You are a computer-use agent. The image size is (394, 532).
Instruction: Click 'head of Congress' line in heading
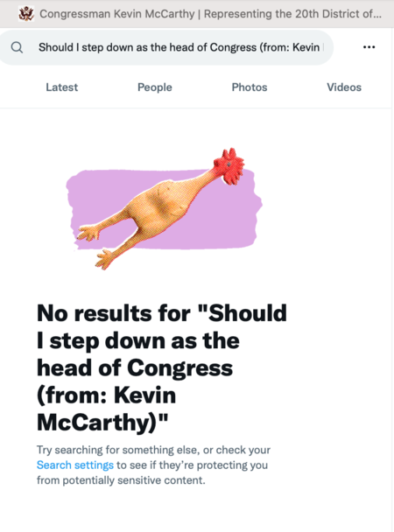click(x=135, y=368)
